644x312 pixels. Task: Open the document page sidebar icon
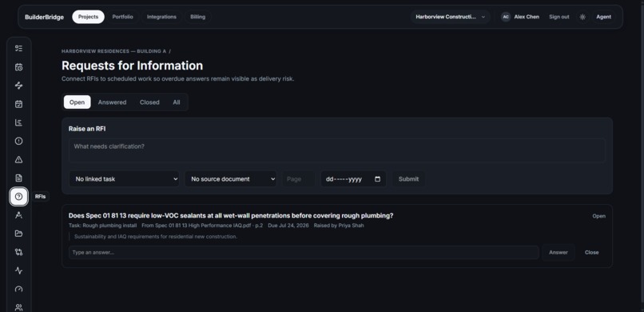click(x=18, y=178)
